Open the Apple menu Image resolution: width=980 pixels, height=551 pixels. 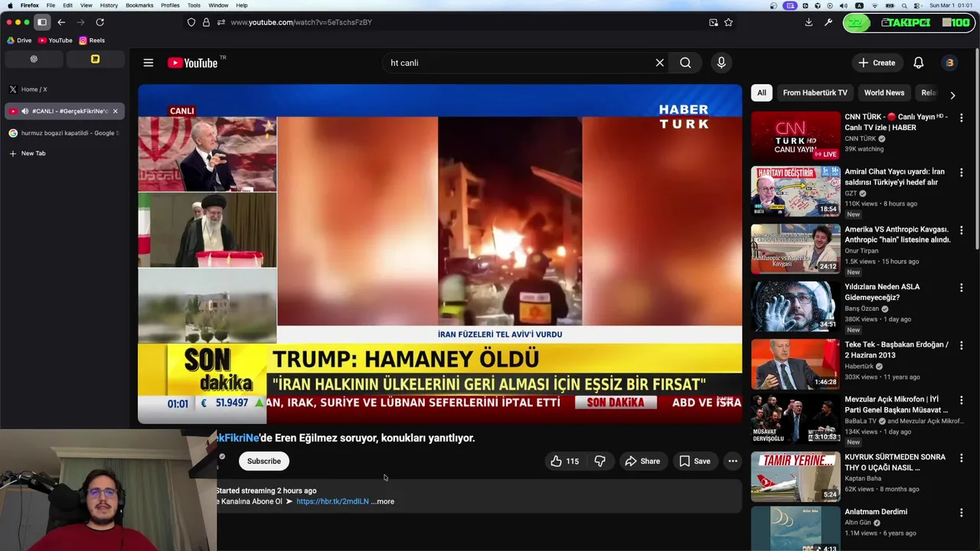(x=10, y=5)
